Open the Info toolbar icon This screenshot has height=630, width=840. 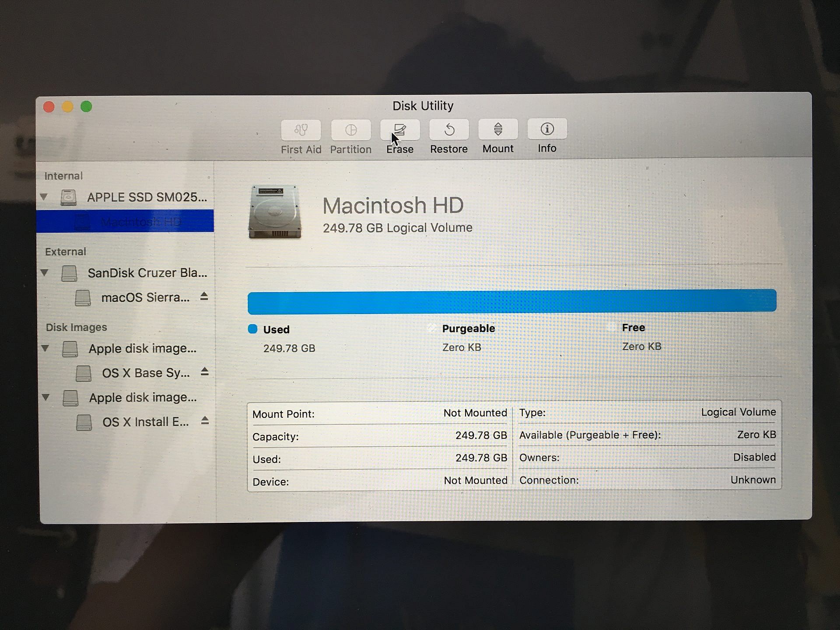coord(547,129)
